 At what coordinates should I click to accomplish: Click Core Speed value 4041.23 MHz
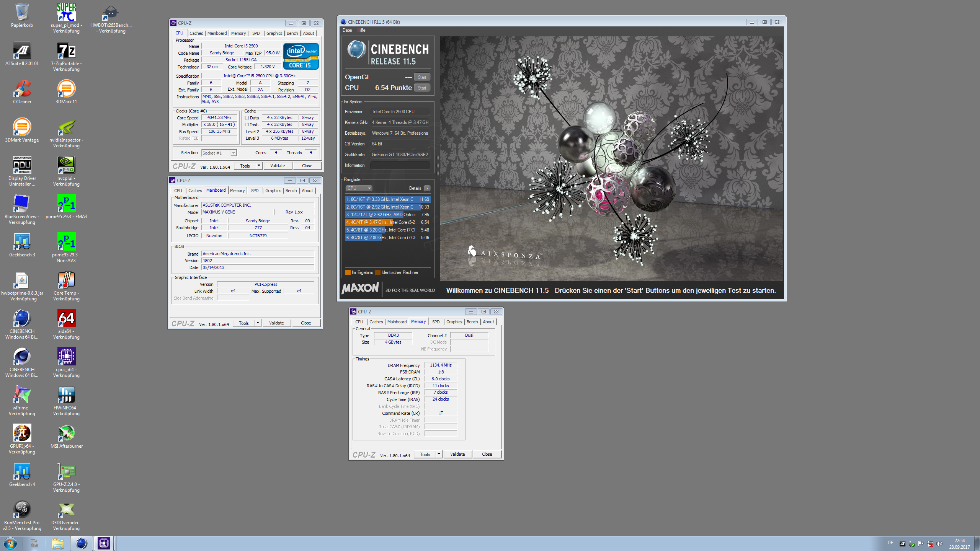tap(219, 118)
